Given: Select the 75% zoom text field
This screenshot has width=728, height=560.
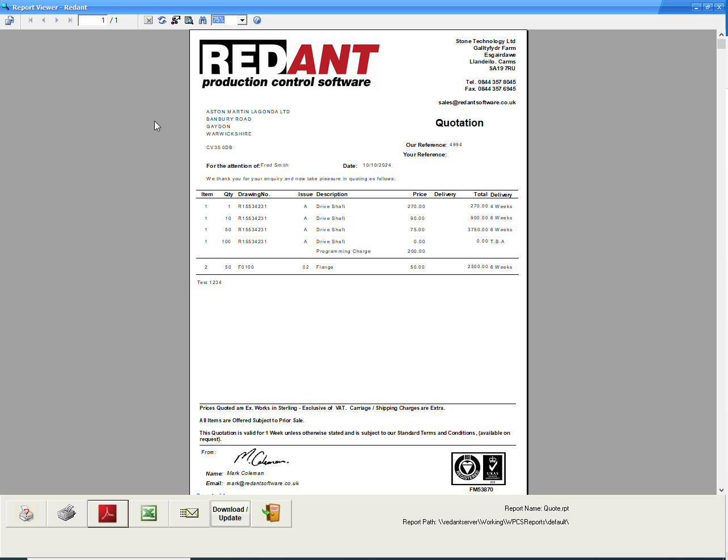Looking at the screenshot, I should [225, 20].
